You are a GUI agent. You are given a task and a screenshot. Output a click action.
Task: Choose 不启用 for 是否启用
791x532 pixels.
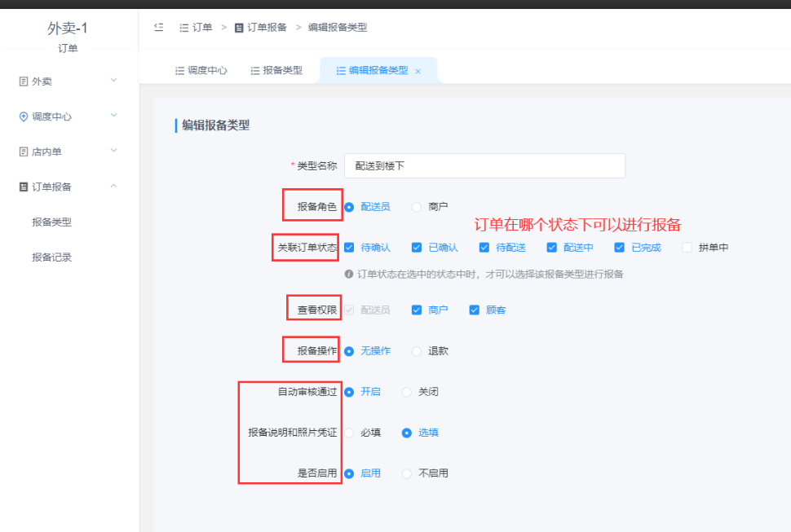[407, 473]
